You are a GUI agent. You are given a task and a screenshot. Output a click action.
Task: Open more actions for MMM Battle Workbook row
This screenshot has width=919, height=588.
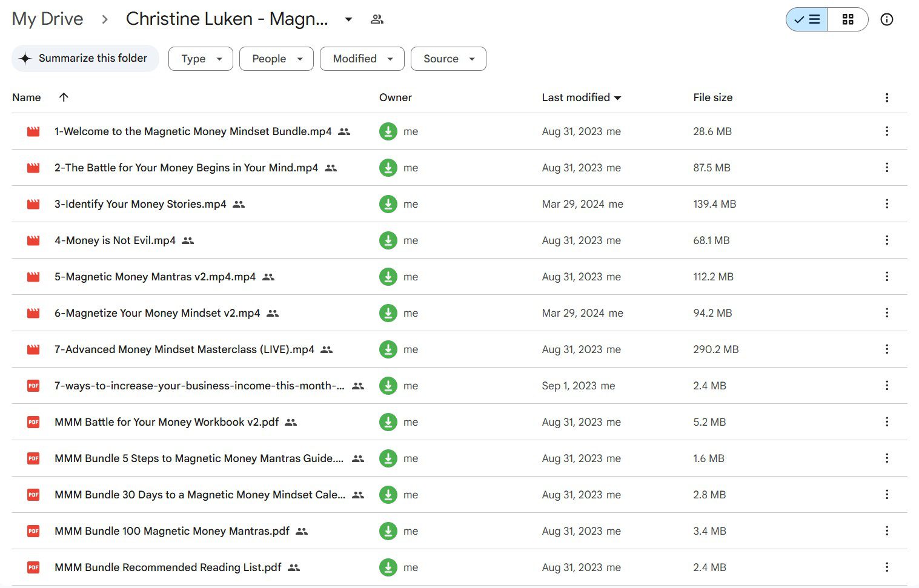(x=887, y=422)
